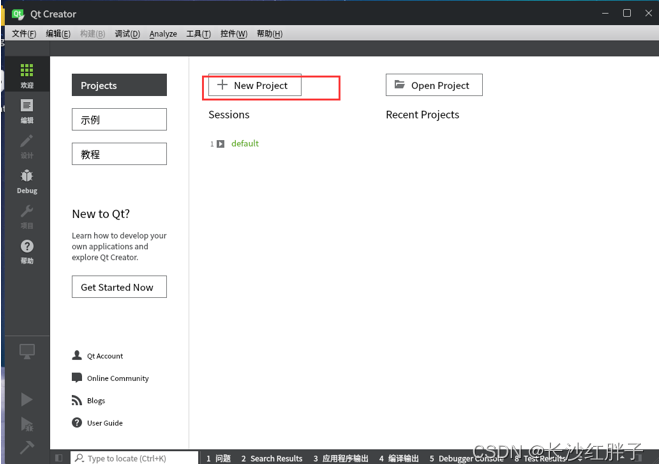Open the default session link

pos(245,144)
